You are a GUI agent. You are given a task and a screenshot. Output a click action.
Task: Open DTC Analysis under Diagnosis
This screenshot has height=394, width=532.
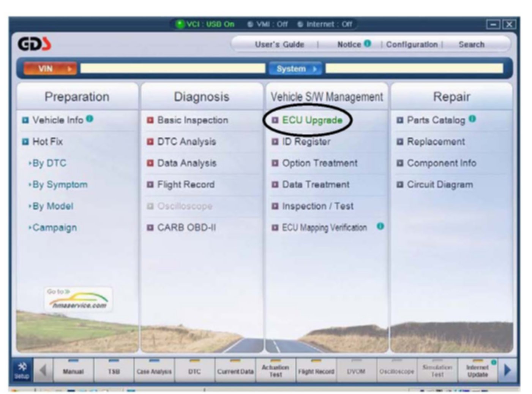pyautogui.click(x=186, y=142)
